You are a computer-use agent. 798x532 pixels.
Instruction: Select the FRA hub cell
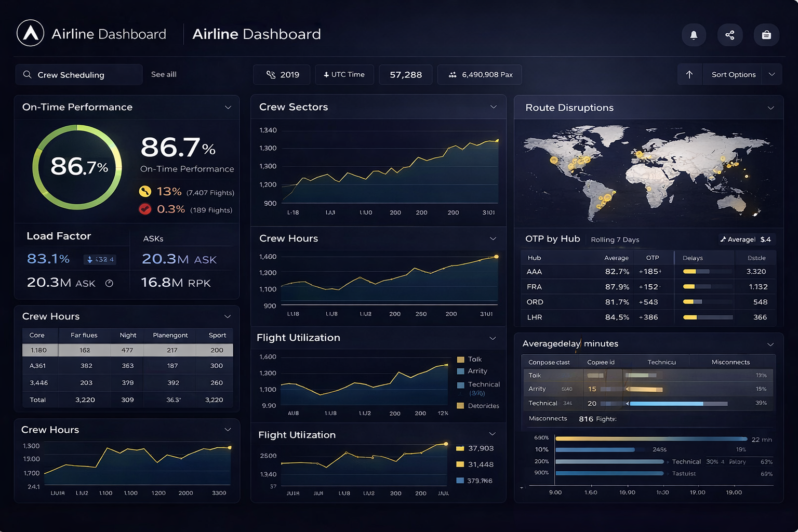pos(534,287)
